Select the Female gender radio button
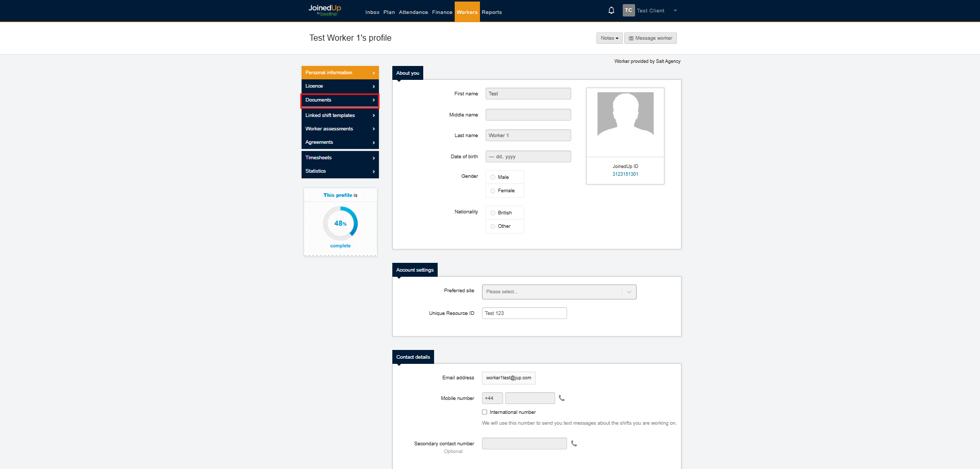Image resolution: width=980 pixels, height=469 pixels. click(x=493, y=191)
